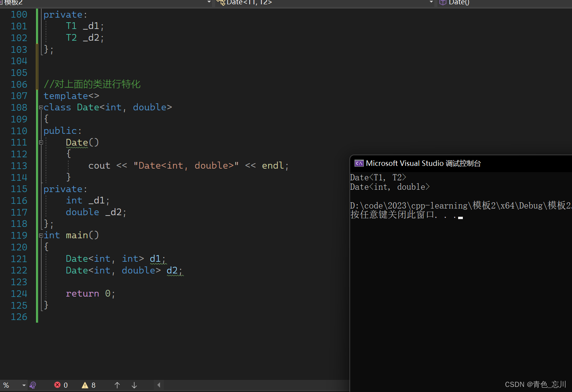Image resolution: width=572 pixels, height=392 pixels.
Task: Click 'T2 _d2;' on line 102
Action: point(85,38)
